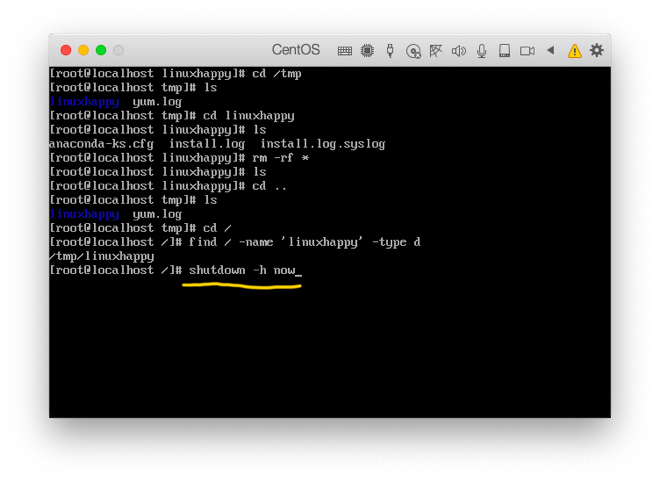Click the 'cd ..' command line
Viewport: 660px width, 483px height.
(168, 186)
